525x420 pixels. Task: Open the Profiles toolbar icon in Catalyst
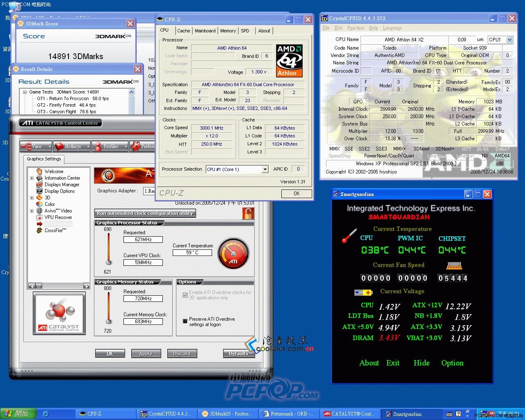pyautogui.click(x=98, y=146)
